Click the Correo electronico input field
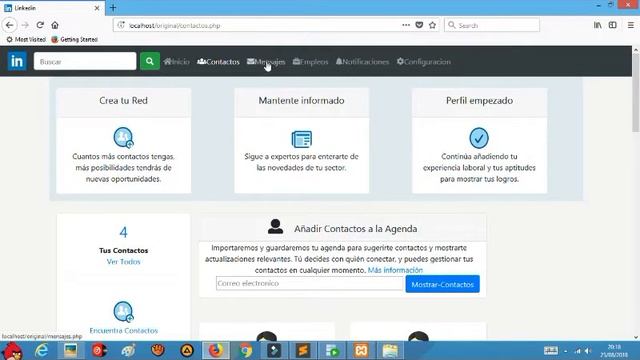Viewport: 640px width, 360px height. 310,283
